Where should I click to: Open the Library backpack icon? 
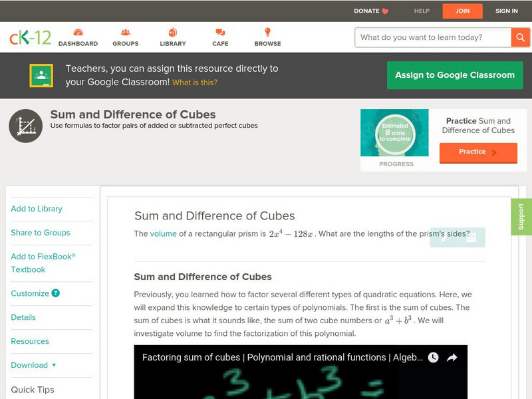click(x=173, y=32)
